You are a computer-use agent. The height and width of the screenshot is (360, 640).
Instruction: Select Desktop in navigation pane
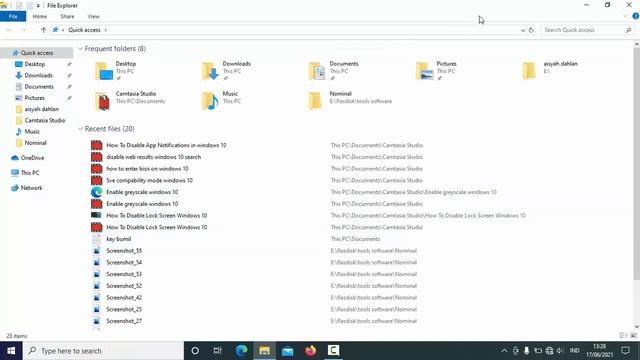[x=35, y=64]
